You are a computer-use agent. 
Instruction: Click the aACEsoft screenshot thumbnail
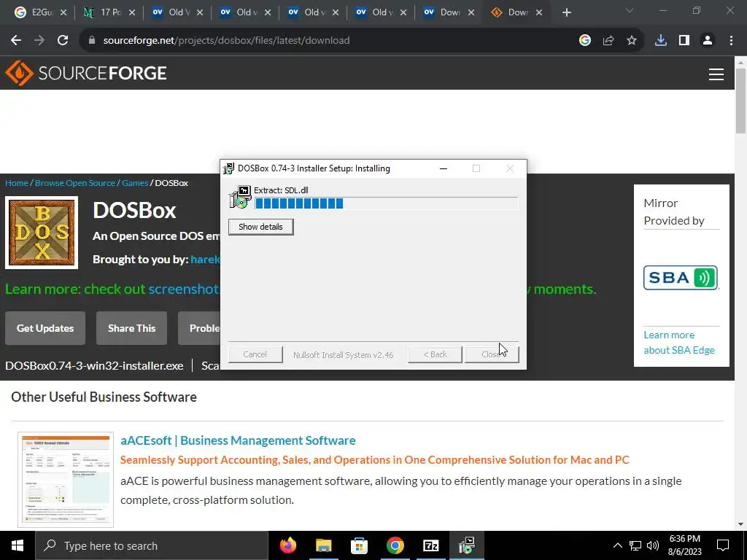pos(66,480)
